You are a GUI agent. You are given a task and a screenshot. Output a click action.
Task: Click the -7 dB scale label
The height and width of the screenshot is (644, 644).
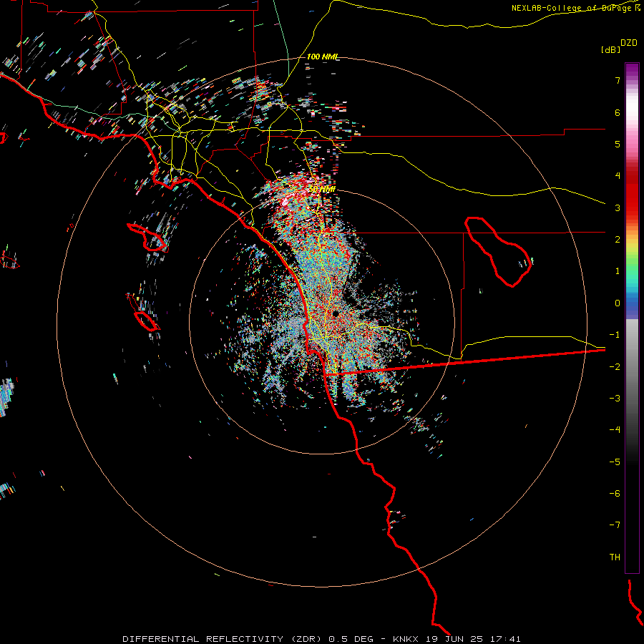coord(615,525)
